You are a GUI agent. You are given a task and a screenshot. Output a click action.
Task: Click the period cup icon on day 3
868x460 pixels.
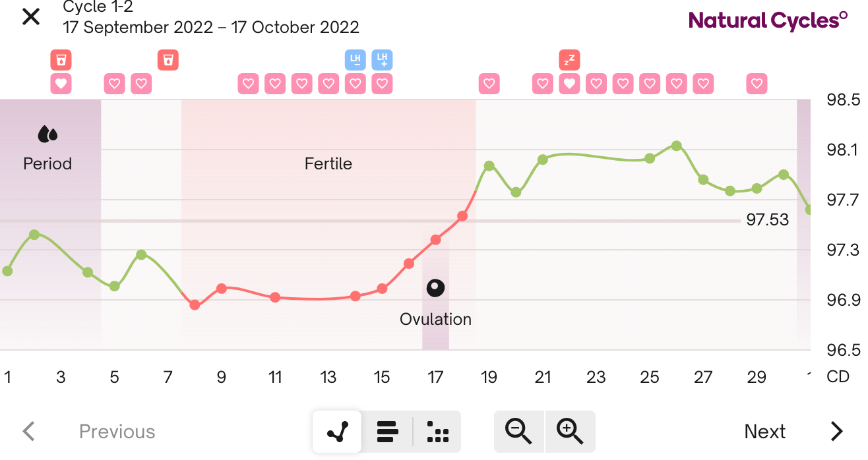(61, 60)
